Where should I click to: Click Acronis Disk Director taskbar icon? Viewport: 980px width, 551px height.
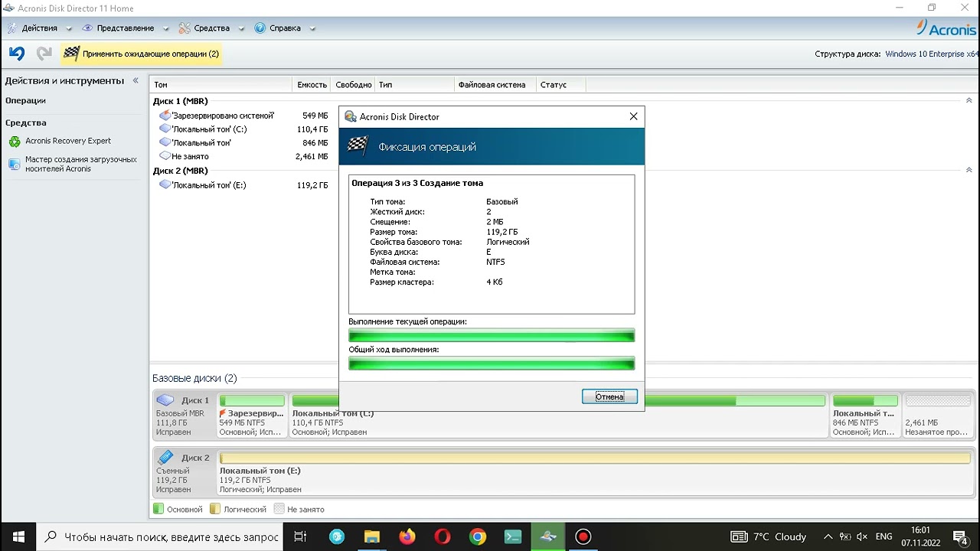click(547, 536)
